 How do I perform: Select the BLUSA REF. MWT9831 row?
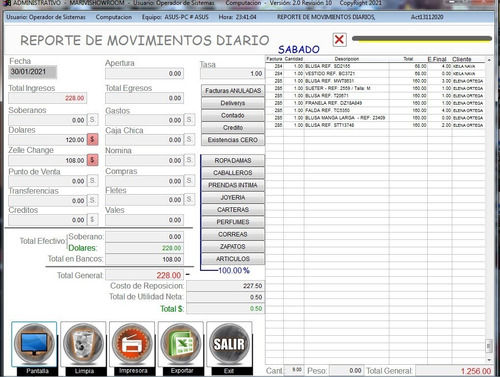375,81
